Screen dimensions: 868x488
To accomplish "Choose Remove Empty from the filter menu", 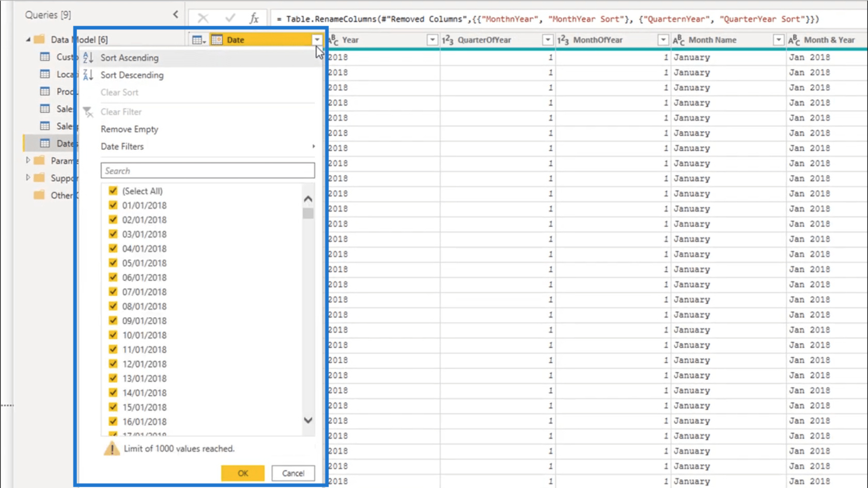I will 130,129.
